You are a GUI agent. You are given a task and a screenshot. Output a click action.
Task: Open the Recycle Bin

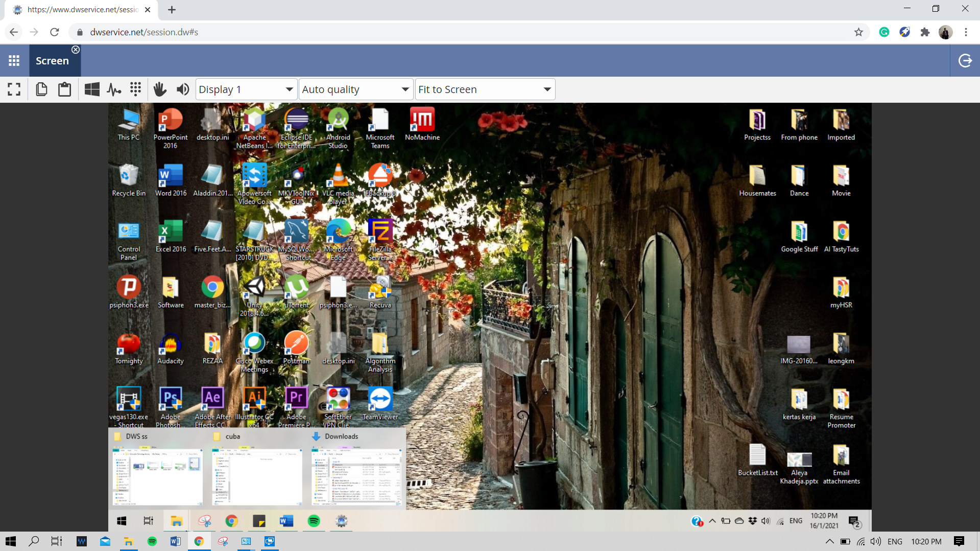(129, 180)
